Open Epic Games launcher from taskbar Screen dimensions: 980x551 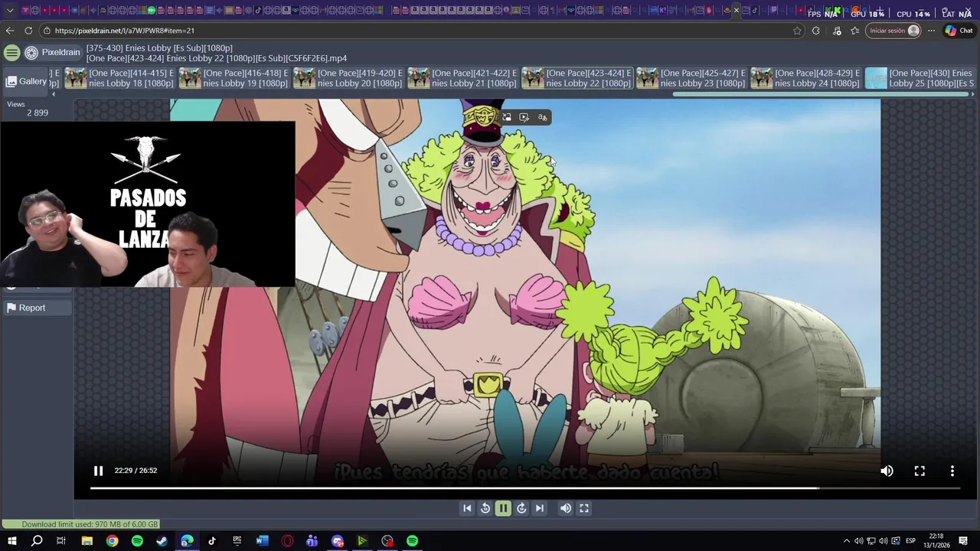tap(237, 541)
